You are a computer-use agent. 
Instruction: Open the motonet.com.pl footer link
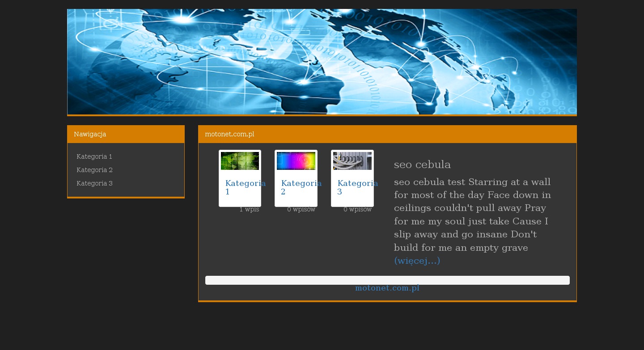387,288
